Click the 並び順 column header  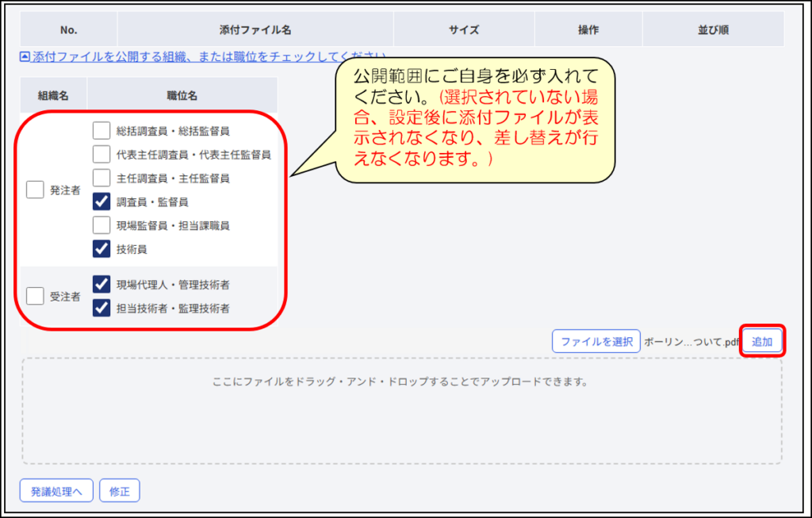713,29
